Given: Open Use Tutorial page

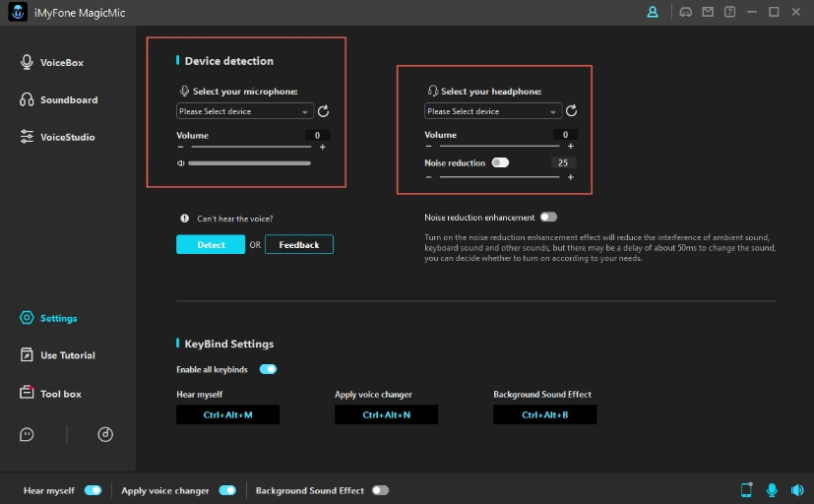Looking at the screenshot, I should 58,355.
